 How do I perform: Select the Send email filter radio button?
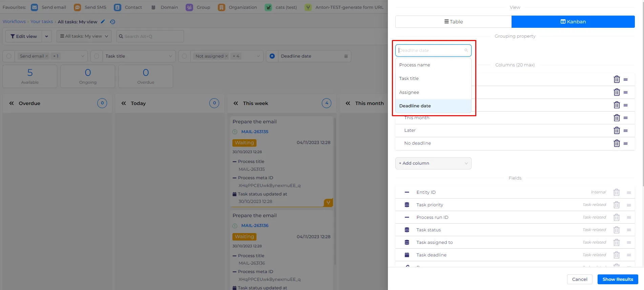(x=9, y=56)
